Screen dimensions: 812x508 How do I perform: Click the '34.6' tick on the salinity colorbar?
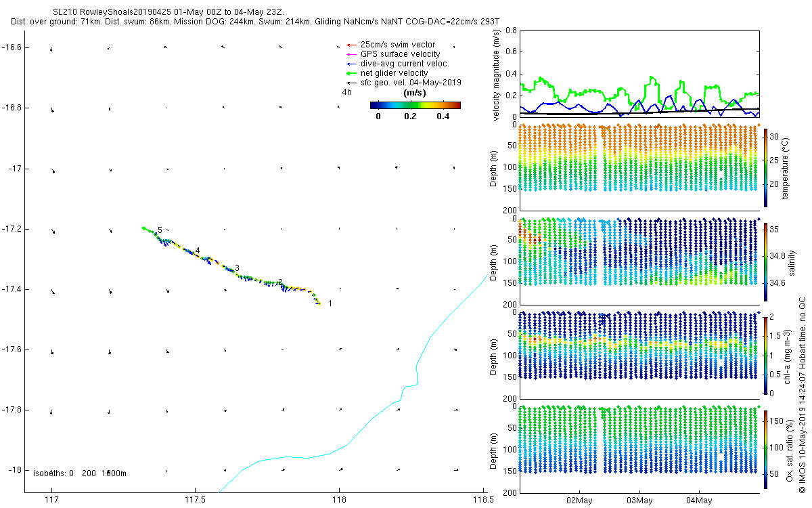point(778,283)
